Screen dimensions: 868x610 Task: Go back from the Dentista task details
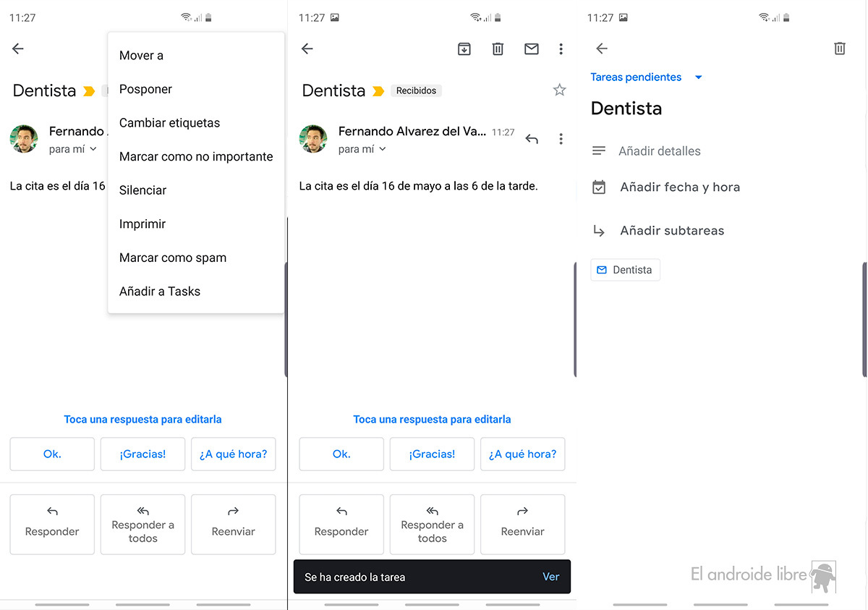(x=601, y=48)
